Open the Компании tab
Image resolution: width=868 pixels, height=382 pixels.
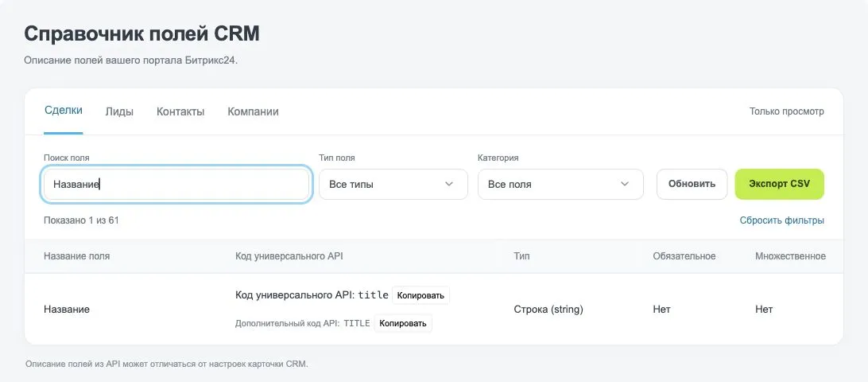(x=253, y=111)
